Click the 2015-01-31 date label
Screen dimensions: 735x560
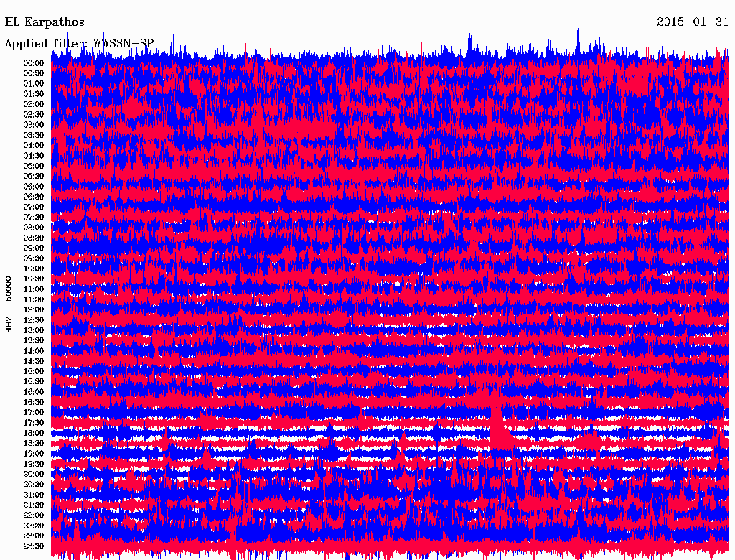[692, 22]
